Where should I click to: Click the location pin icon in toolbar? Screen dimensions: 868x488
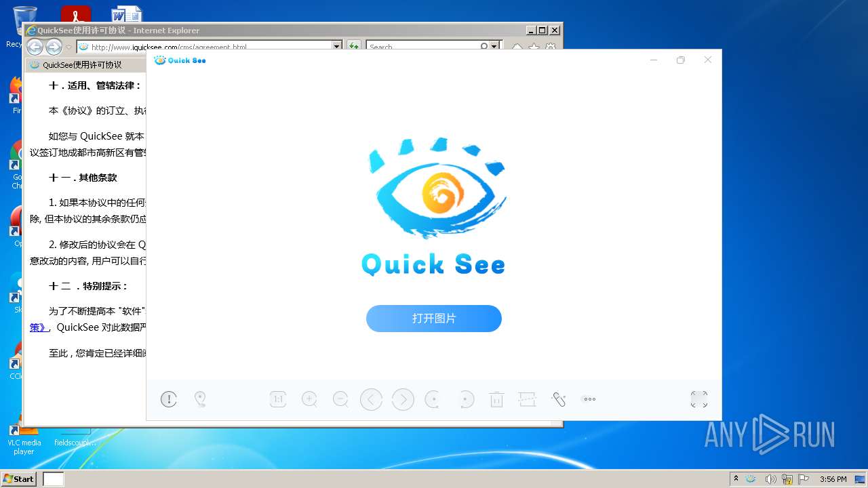pyautogui.click(x=200, y=400)
